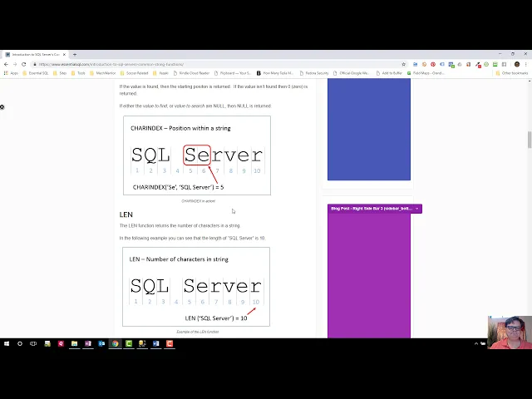Click the LEN function diagram image

(x=196, y=287)
